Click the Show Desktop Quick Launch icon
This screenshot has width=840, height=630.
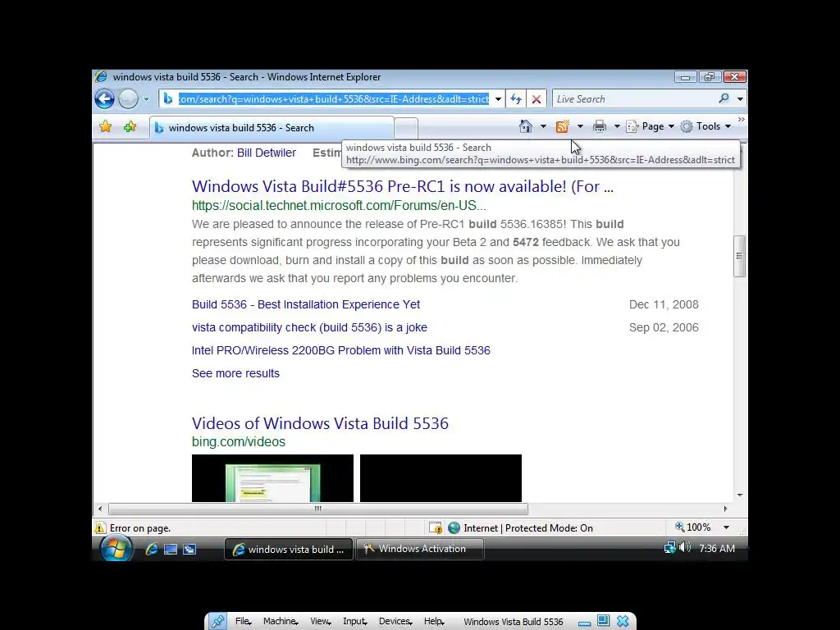(171, 549)
